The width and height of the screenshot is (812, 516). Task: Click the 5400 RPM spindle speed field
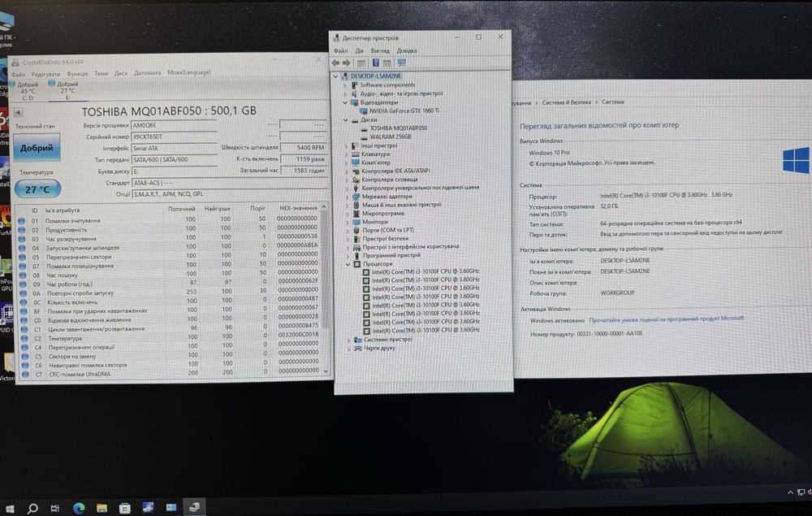[x=304, y=148]
